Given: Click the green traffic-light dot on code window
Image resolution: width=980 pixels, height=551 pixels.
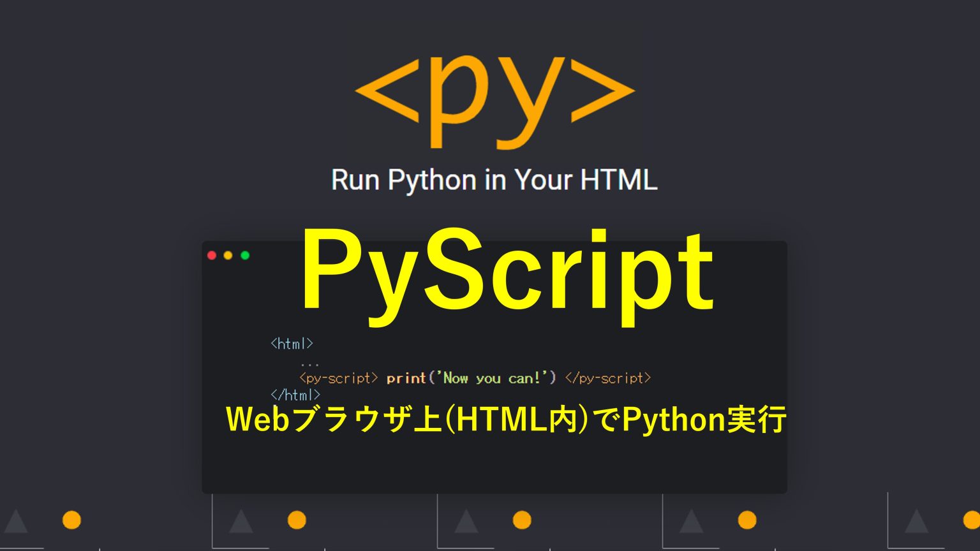Looking at the screenshot, I should pos(245,254).
